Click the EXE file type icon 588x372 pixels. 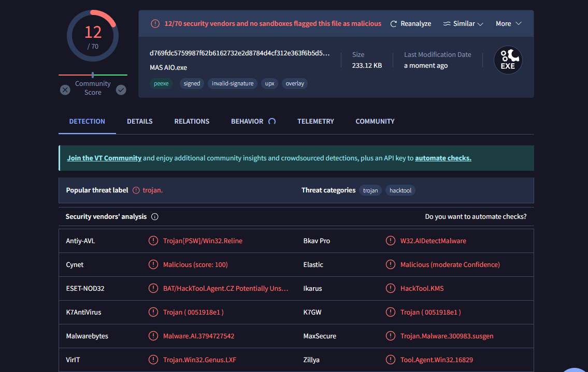508,60
